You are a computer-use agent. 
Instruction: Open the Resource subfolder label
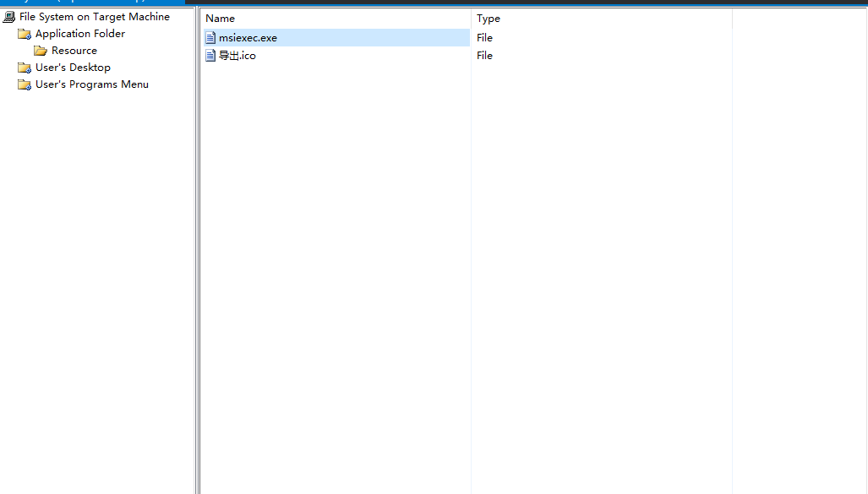pos(74,51)
